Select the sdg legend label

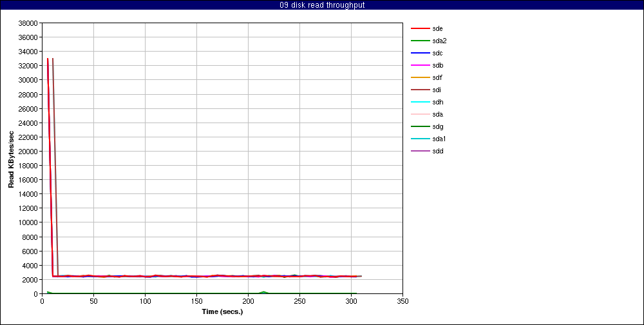click(x=437, y=126)
